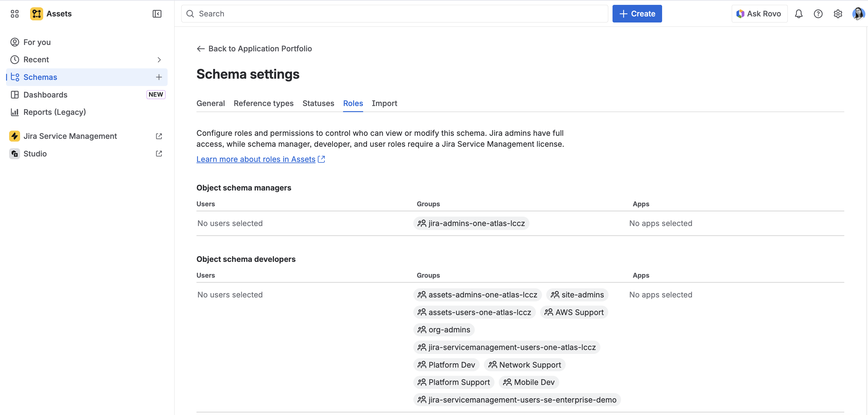Open the help question mark icon
Screen dimensions: 868x415
click(818, 14)
